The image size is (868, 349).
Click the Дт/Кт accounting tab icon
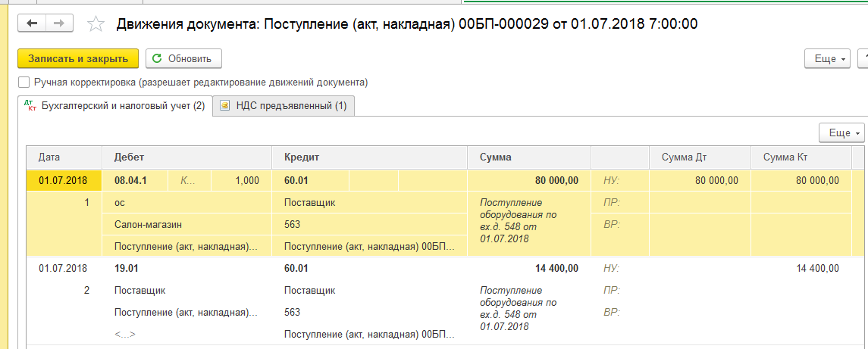[30, 106]
